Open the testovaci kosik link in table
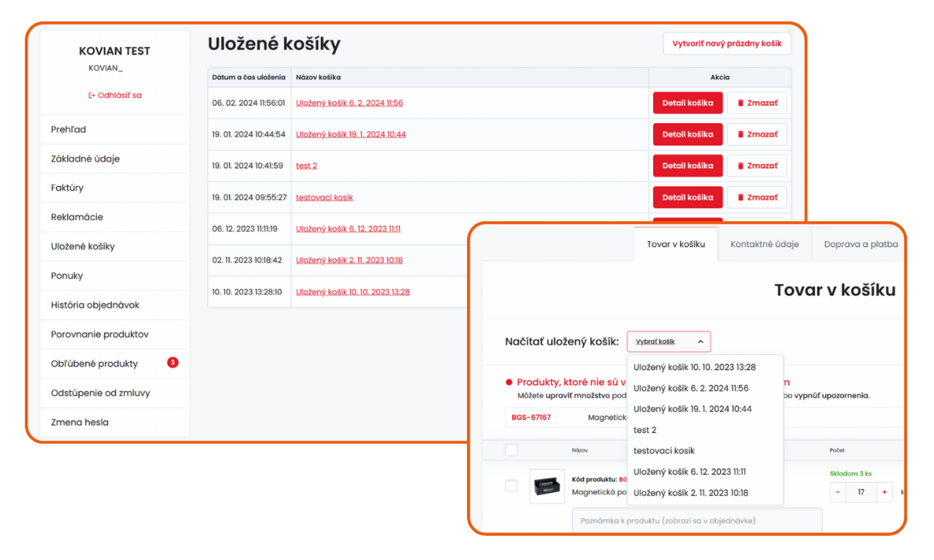934x560 pixels. click(x=325, y=198)
